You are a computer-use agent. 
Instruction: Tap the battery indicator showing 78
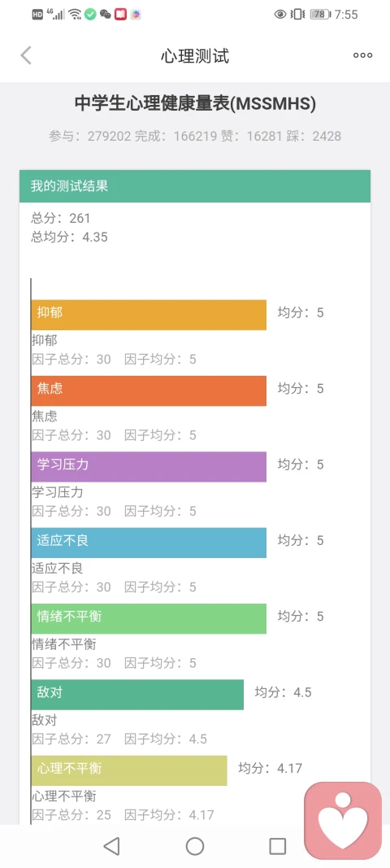point(320,15)
